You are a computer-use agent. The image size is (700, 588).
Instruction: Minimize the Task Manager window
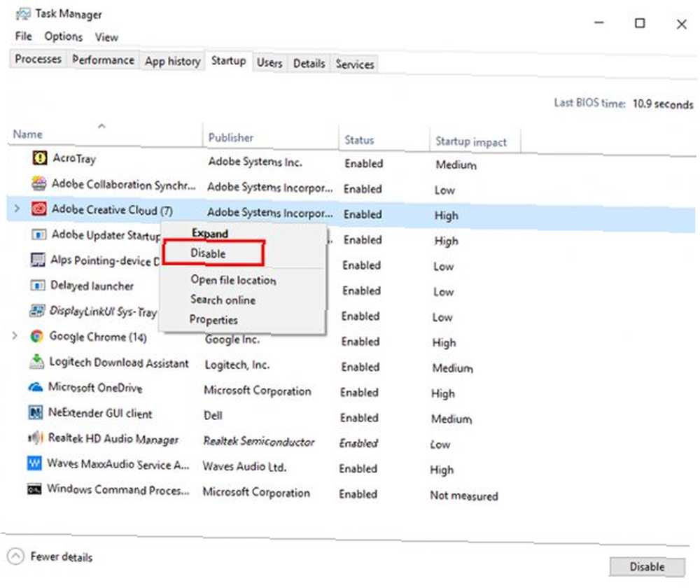(599, 22)
